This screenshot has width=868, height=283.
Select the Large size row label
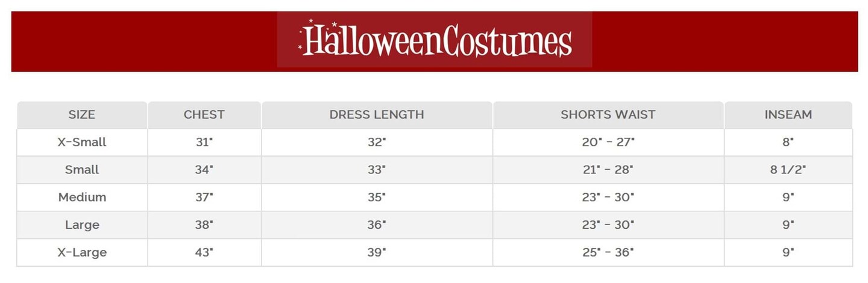click(x=82, y=225)
